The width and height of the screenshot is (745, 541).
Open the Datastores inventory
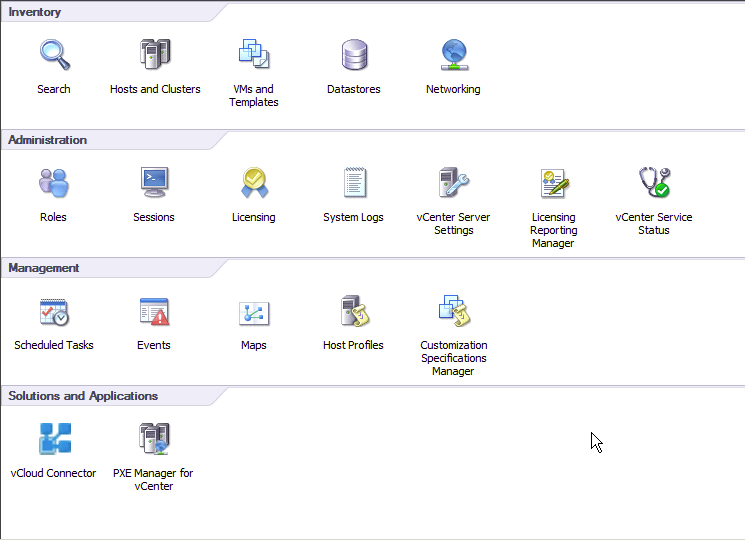pyautogui.click(x=354, y=55)
